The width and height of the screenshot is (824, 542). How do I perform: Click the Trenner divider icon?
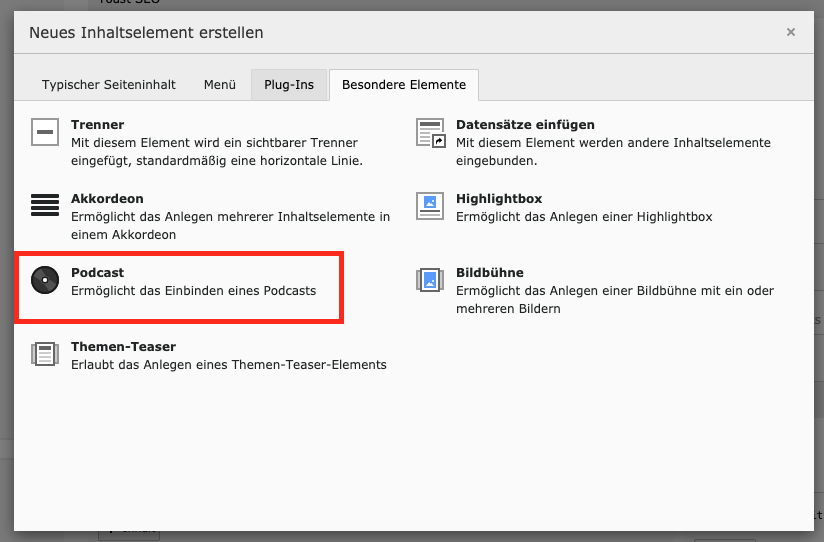(x=45, y=132)
